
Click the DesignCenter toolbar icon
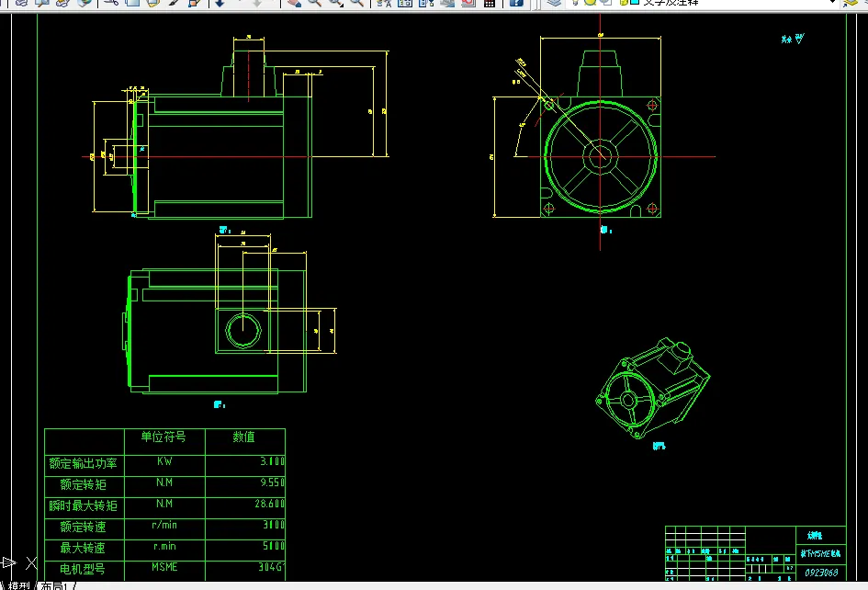[405, 2]
